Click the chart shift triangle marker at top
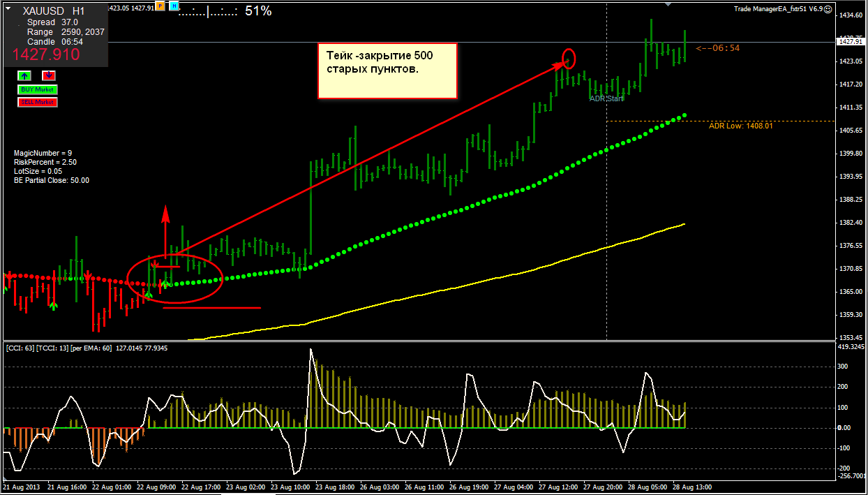 [669, 4]
